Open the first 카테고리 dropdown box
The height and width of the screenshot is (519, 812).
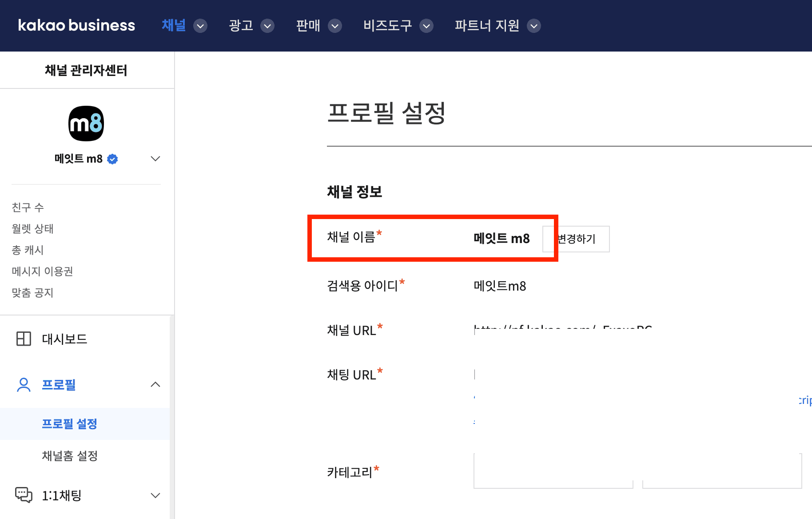point(553,471)
